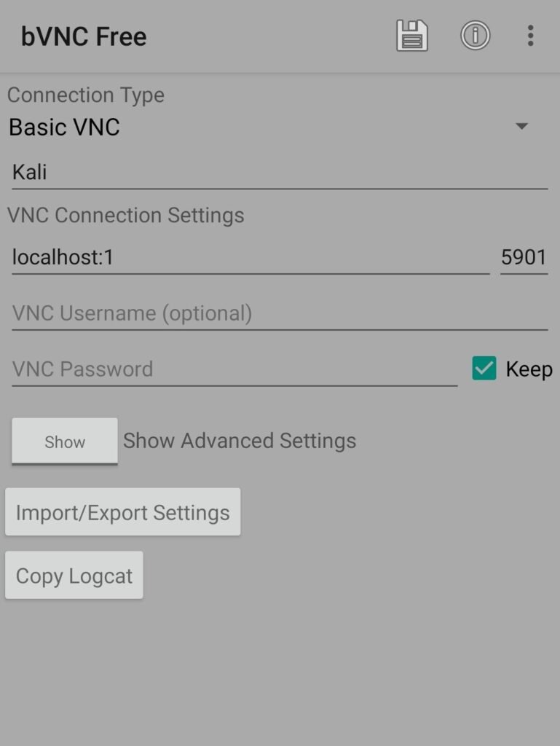Focus the connection name field containing Kali
Image resolution: width=560 pixels, height=746 pixels.
click(280, 173)
